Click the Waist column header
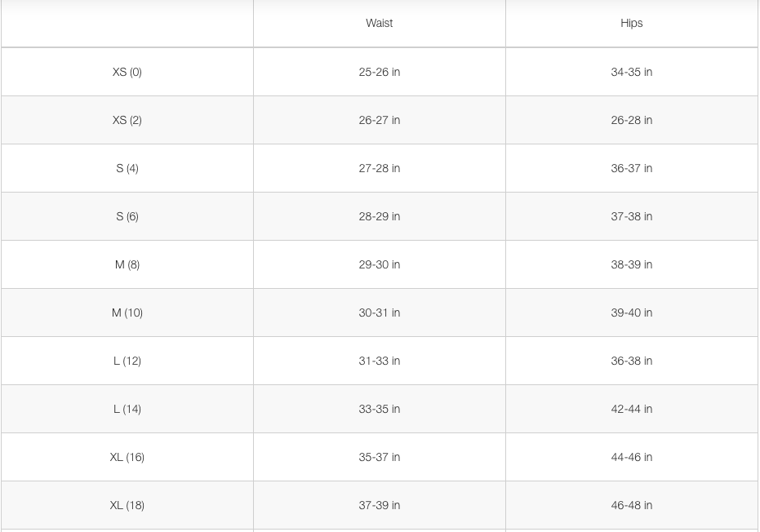The image size is (760, 532). pyautogui.click(x=379, y=23)
